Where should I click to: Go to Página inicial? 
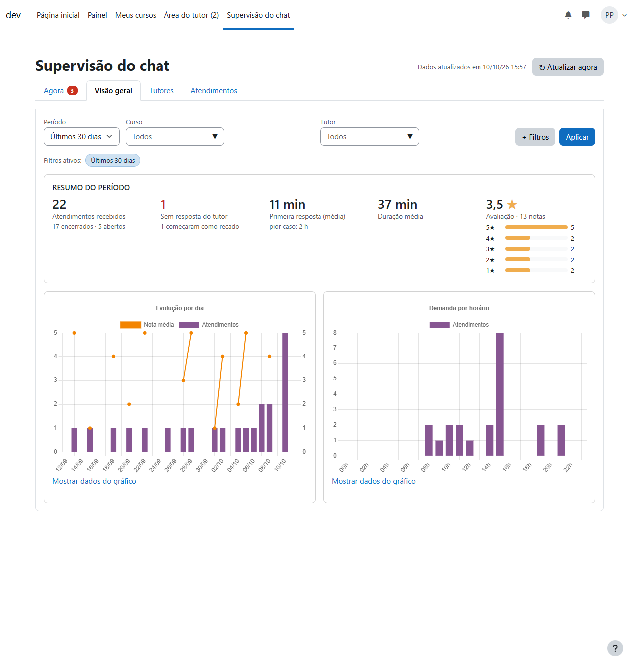coord(58,15)
